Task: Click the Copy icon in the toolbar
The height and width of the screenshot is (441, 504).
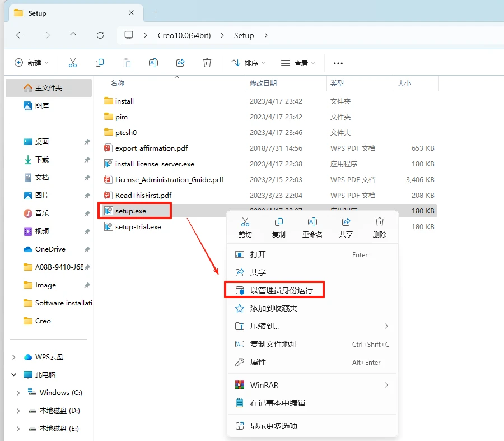Action: pos(99,63)
